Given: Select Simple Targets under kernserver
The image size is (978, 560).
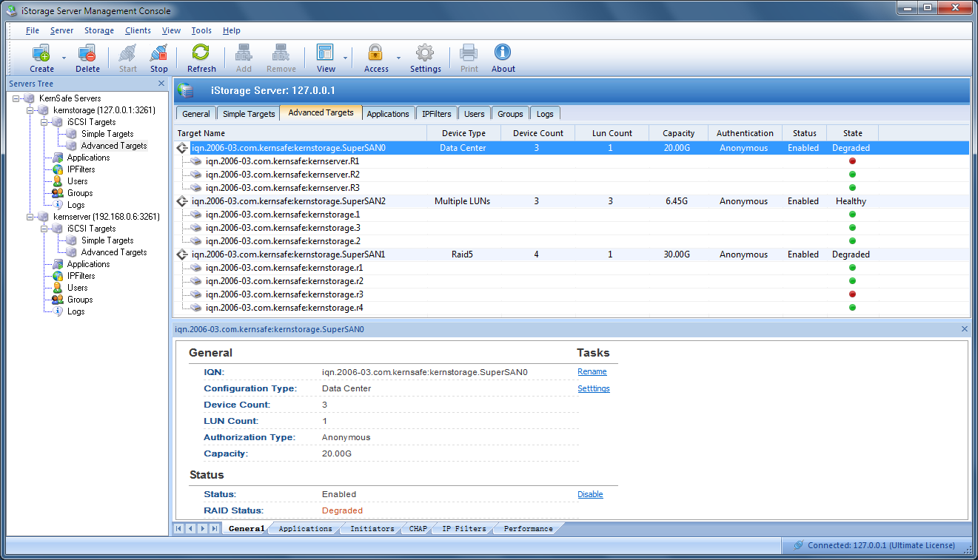Looking at the screenshot, I should click(107, 240).
